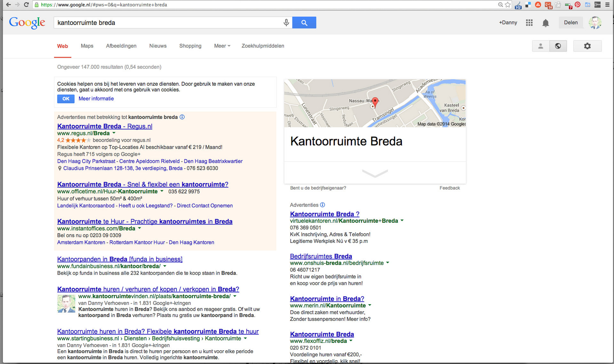
Task: Start voice search with the microphone icon
Action: click(x=286, y=22)
